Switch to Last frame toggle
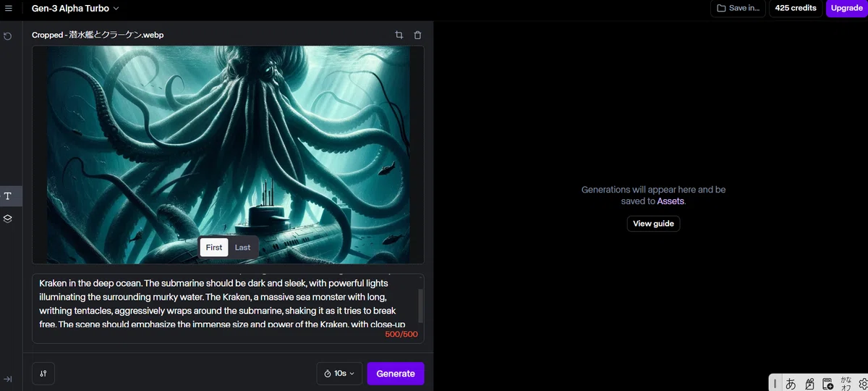Image resolution: width=868 pixels, height=391 pixels. (x=242, y=247)
